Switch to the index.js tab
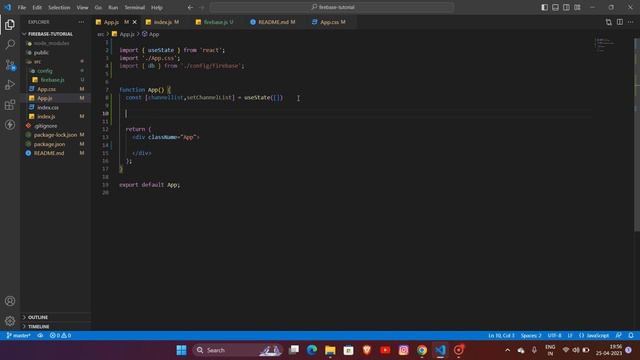The height and width of the screenshot is (360, 640). (163, 22)
